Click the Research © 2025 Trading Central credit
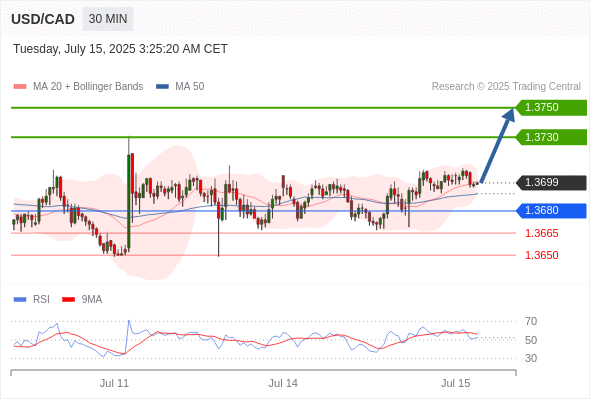590x400 pixels. tap(506, 87)
